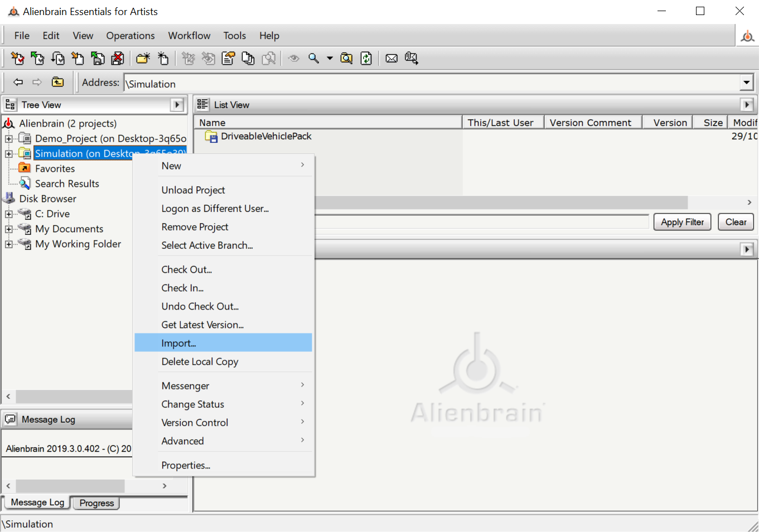This screenshot has height=532, width=759.
Task: Click the Clear filter button
Action: pos(736,222)
